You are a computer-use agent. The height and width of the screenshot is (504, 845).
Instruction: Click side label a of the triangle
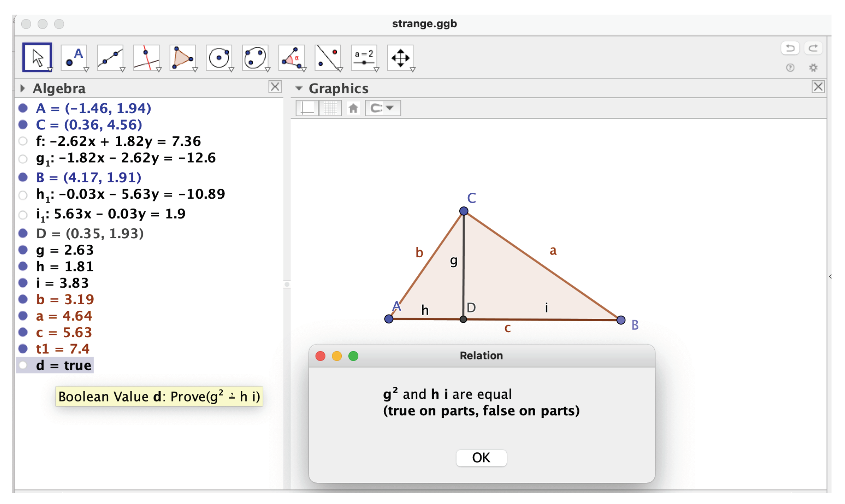point(553,251)
